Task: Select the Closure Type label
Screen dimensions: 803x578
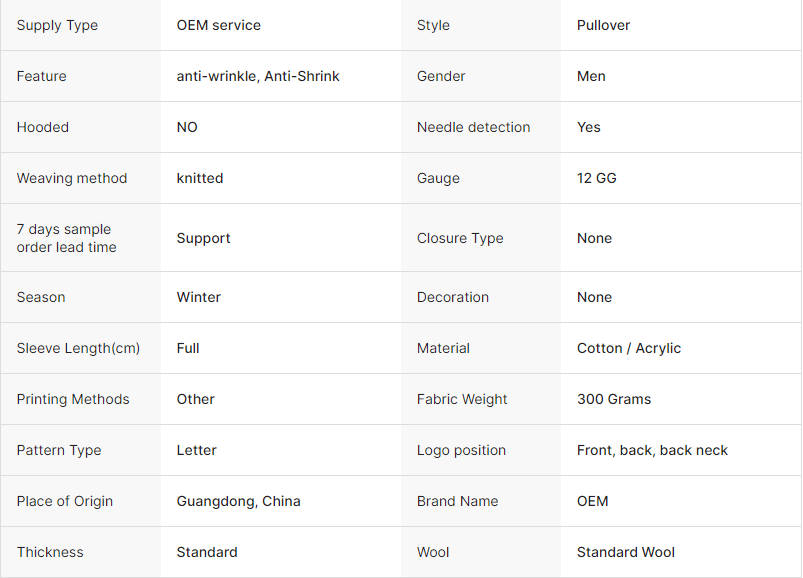Action: [460, 238]
